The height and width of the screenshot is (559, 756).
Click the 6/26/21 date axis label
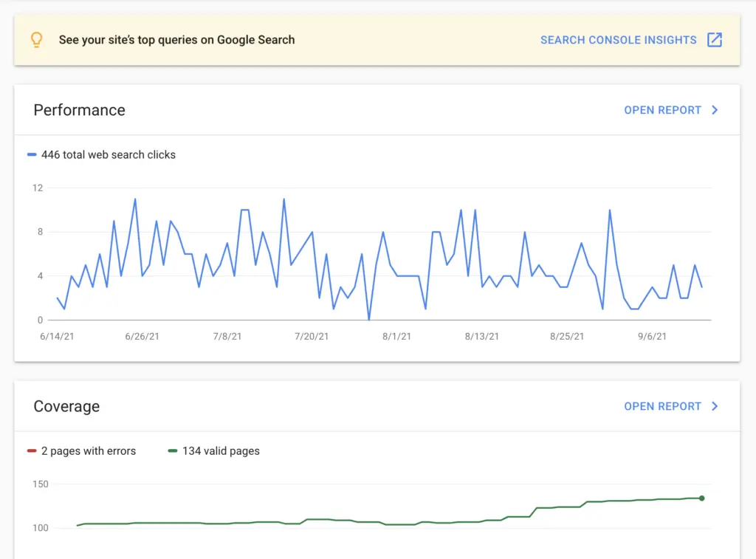pyautogui.click(x=142, y=337)
